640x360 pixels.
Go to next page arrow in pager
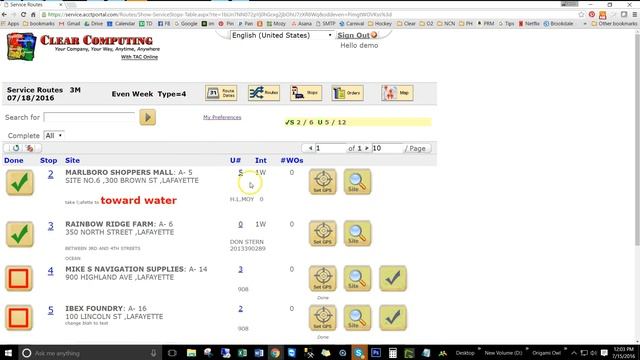367,148
